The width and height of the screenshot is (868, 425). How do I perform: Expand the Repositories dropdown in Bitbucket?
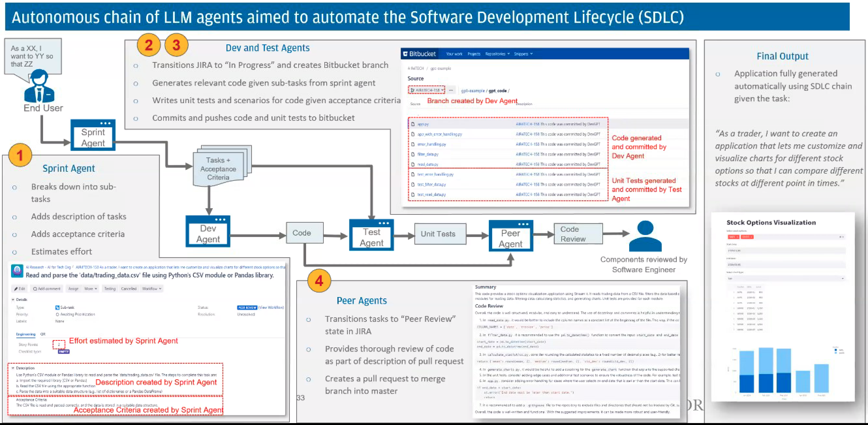(497, 54)
